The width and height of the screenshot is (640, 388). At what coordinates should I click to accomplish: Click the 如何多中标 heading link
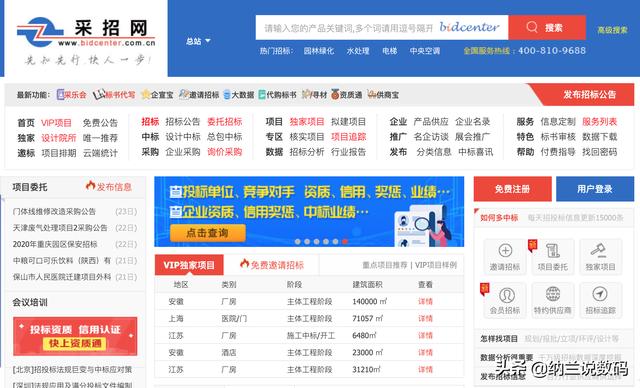coord(499,217)
